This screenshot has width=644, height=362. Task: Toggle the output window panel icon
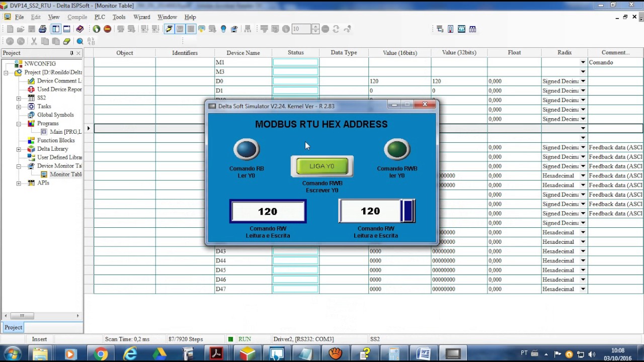(67, 29)
